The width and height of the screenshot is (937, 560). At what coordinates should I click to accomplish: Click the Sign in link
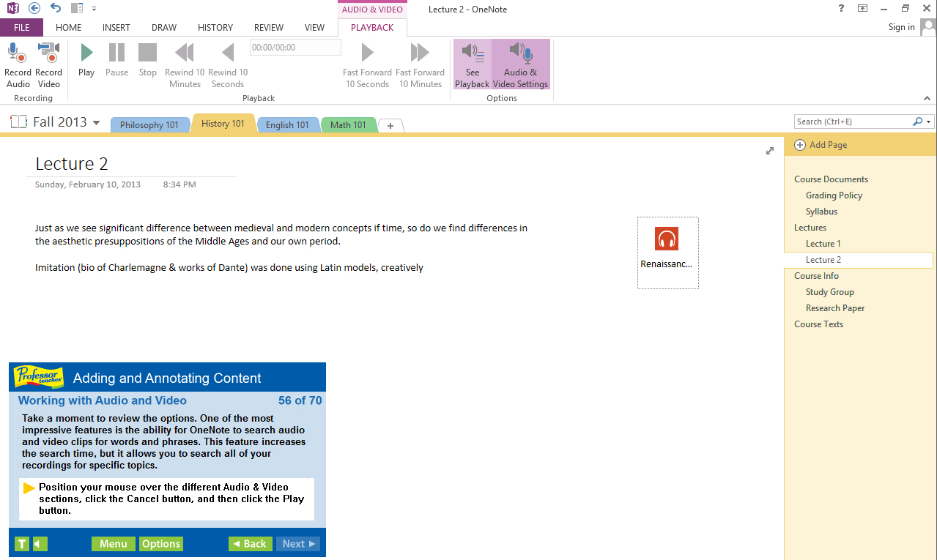coord(901,27)
